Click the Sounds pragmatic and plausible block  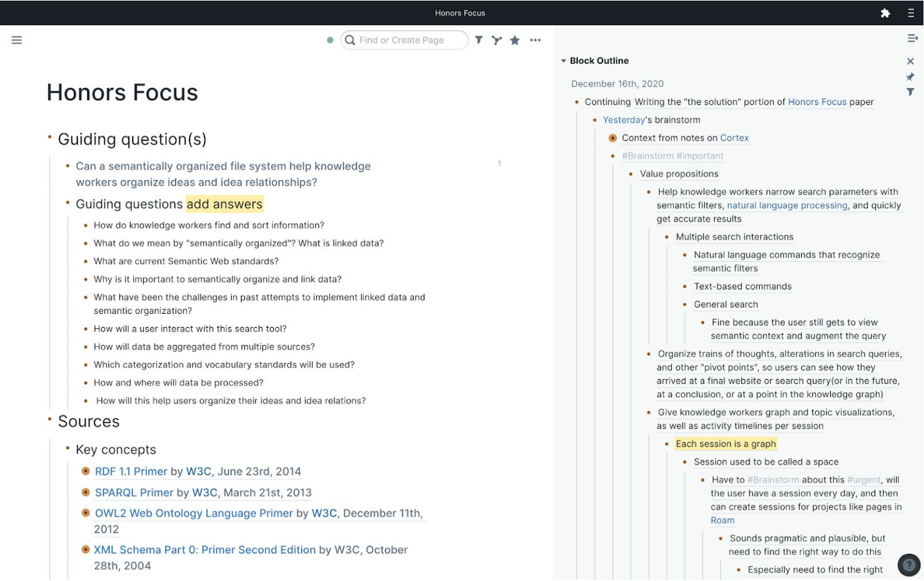coord(807,545)
